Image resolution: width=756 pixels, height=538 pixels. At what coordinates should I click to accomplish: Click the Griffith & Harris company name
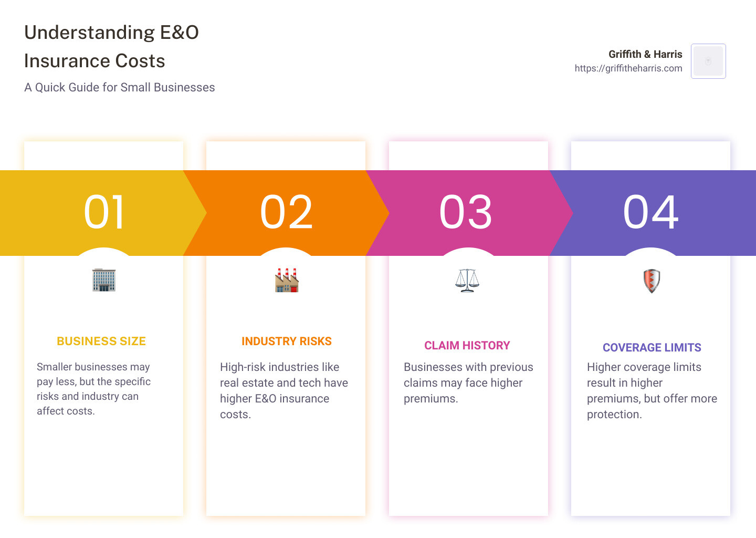point(645,54)
